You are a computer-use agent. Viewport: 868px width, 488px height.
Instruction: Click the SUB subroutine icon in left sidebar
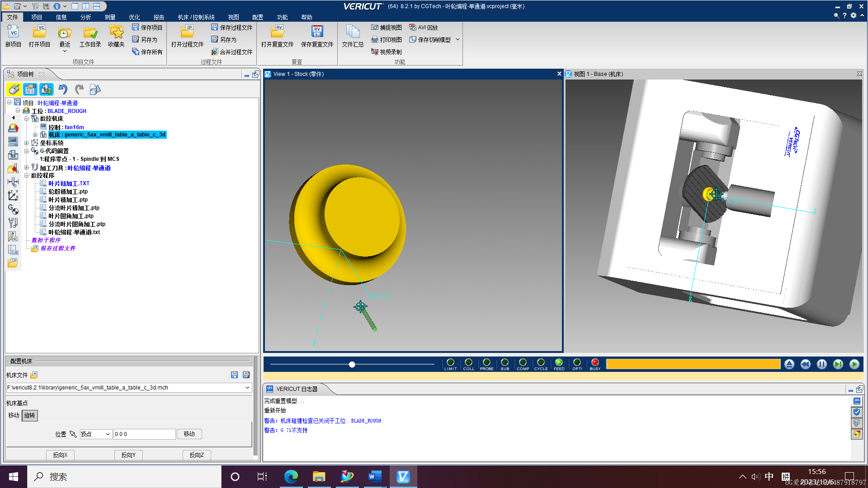[x=13, y=249]
